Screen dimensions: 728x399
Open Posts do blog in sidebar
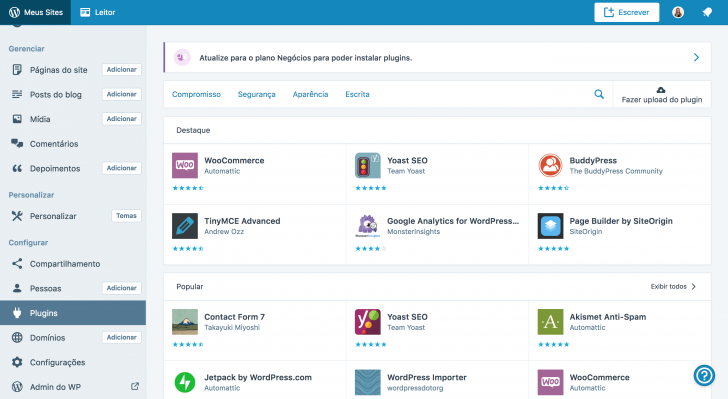(56, 94)
